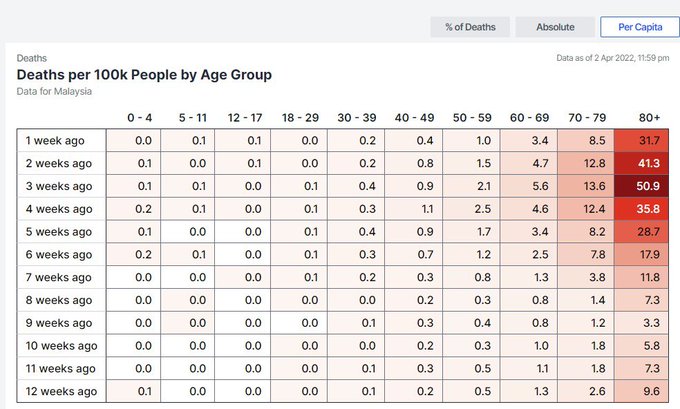Image resolution: width=680 pixels, height=409 pixels.
Task: Select the "3 weeks ago" row label
Action: tap(59, 186)
